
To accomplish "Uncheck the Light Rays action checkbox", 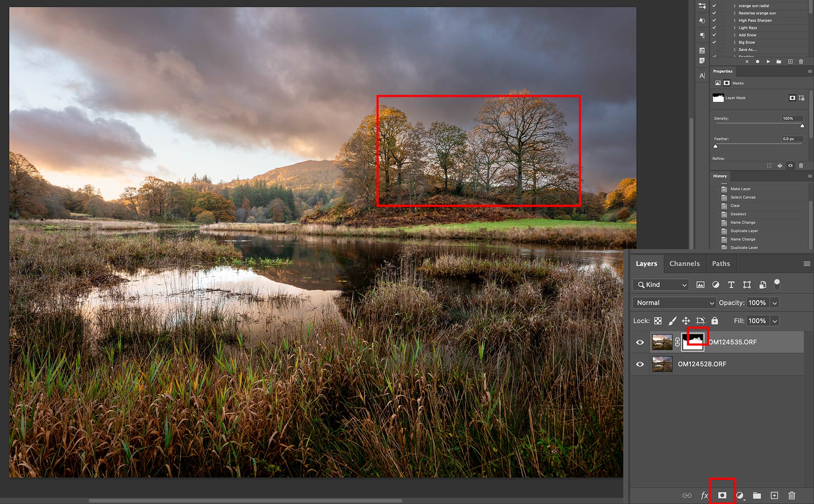I will pos(714,28).
